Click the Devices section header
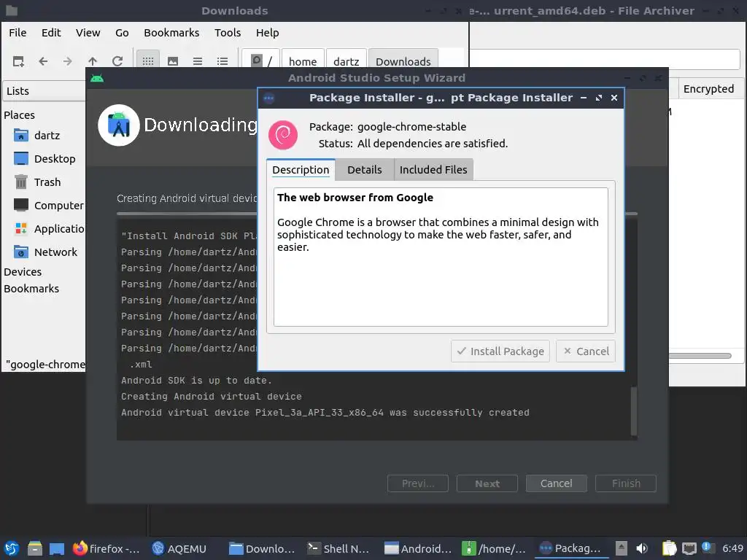Viewport: 747px width, 560px height. [23, 272]
